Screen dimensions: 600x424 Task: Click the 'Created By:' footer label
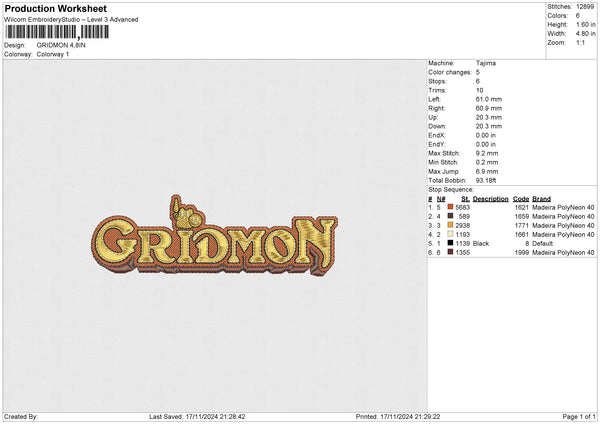pos(21,417)
